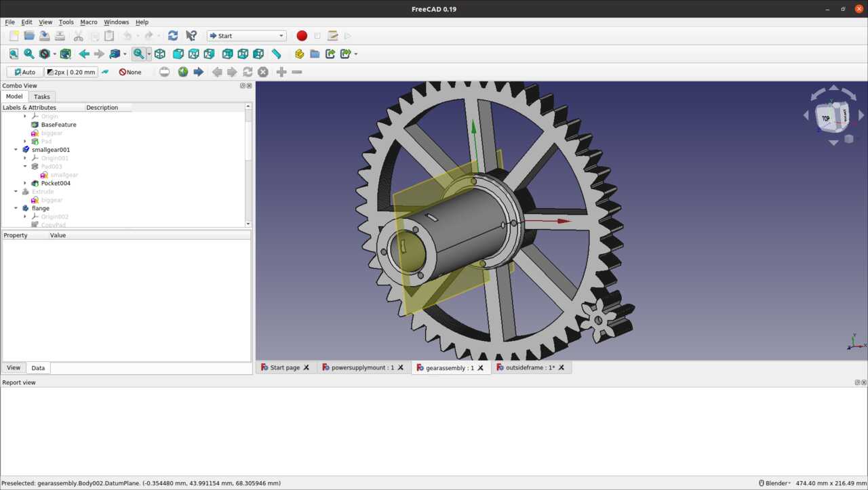Screen dimensions: 868x490
Task: Select the Measure distance ruler tool
Action: pos(277,54)
